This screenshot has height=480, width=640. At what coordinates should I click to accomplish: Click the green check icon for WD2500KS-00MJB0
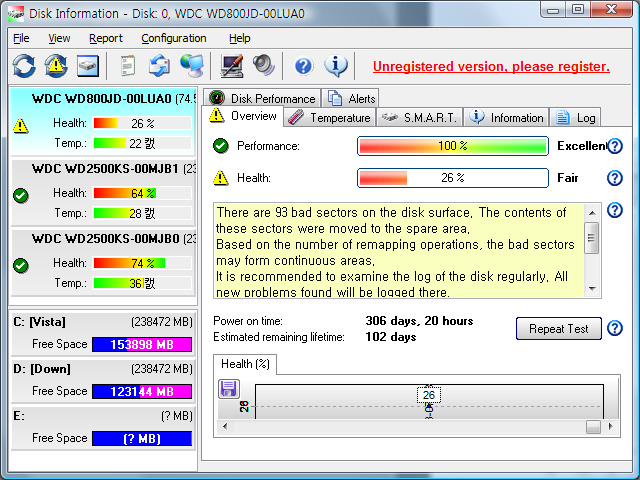tap(20, 266)
